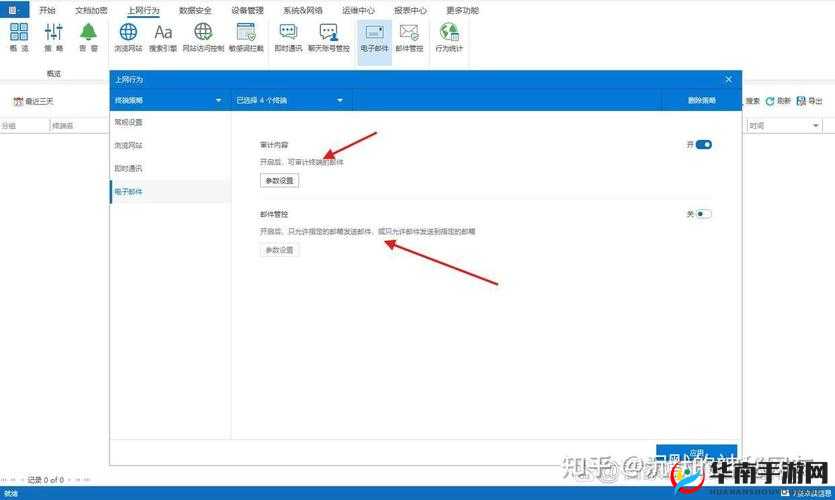Click the 记录 0 of 0 pager text

click(45, 480)
